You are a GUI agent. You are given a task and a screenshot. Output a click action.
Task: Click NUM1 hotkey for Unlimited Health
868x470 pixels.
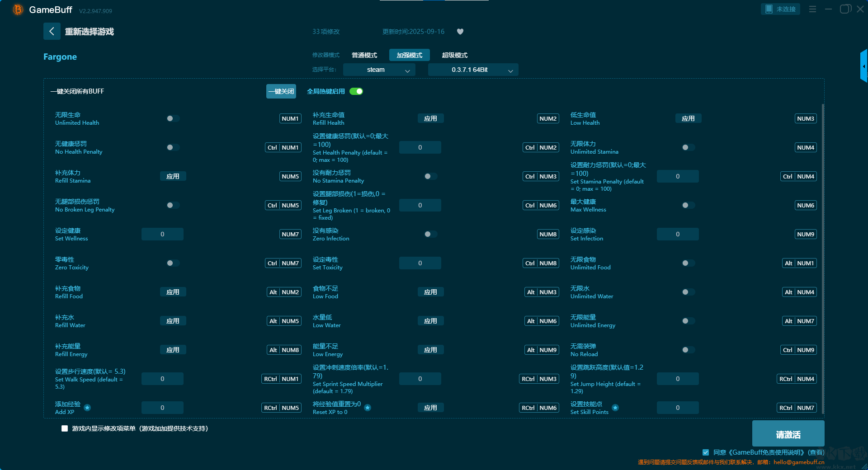[x=290, y=118]
